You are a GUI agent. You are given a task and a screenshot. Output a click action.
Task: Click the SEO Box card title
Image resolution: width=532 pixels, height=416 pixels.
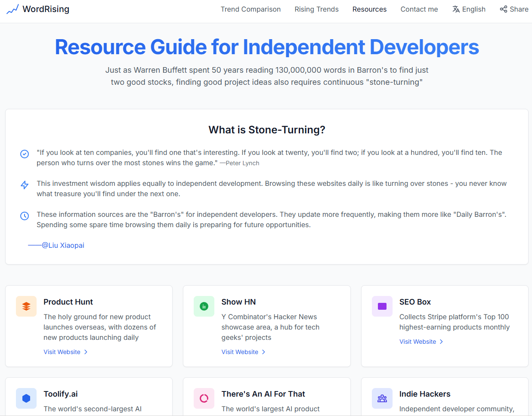415,302
